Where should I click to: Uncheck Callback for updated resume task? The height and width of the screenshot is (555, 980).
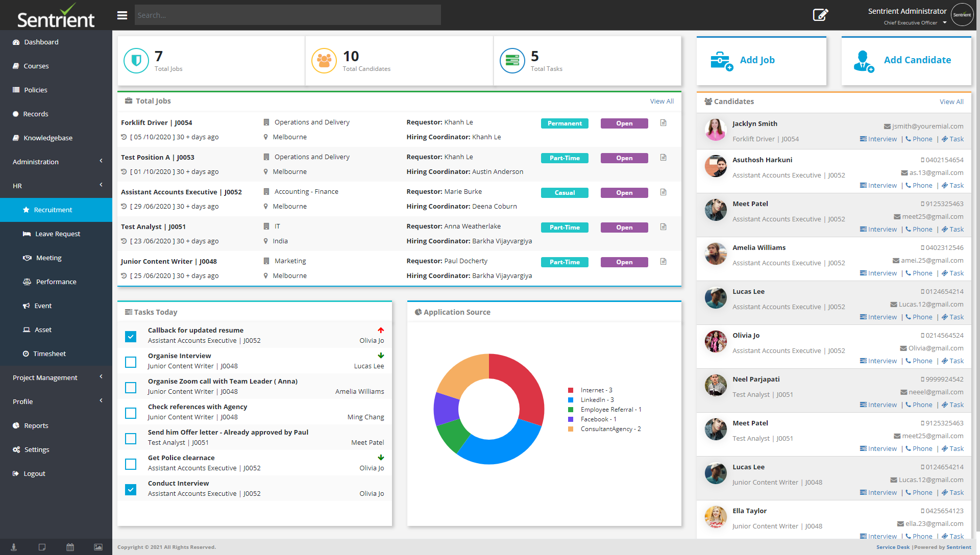point(131,337)
